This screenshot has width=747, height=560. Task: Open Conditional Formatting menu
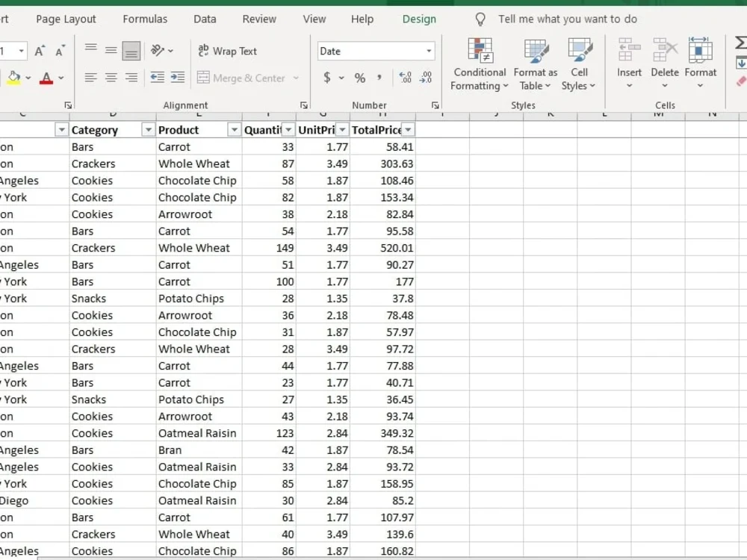point(480,64)
